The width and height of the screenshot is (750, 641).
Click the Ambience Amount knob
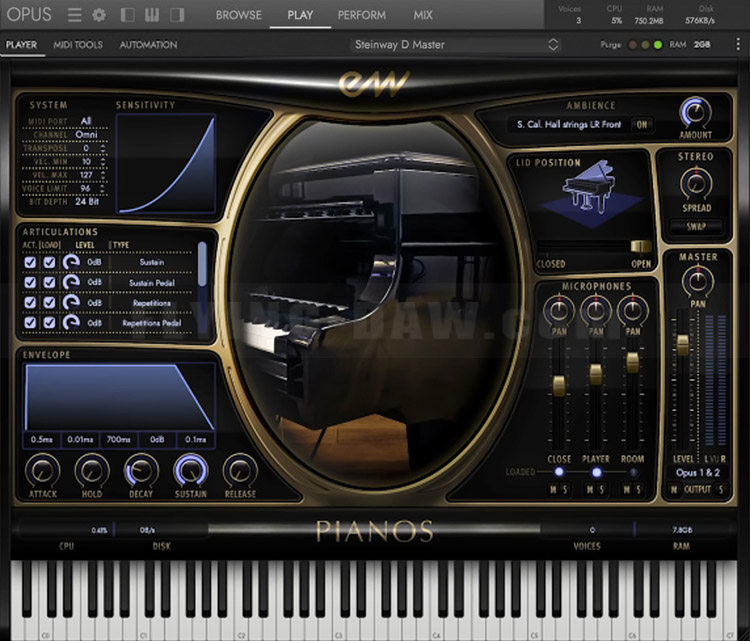[x=695, y=112]
